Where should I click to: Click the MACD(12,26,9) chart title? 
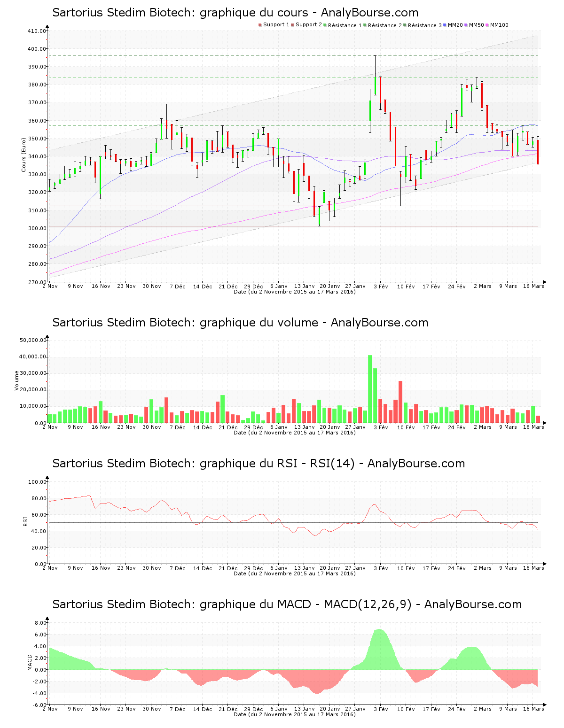287,604
